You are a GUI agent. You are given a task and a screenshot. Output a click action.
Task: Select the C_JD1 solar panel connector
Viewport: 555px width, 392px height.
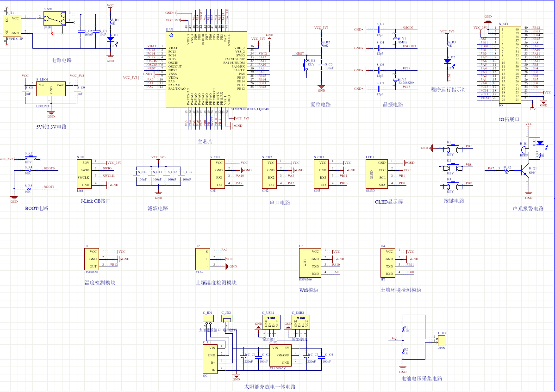tap(208, 319)
